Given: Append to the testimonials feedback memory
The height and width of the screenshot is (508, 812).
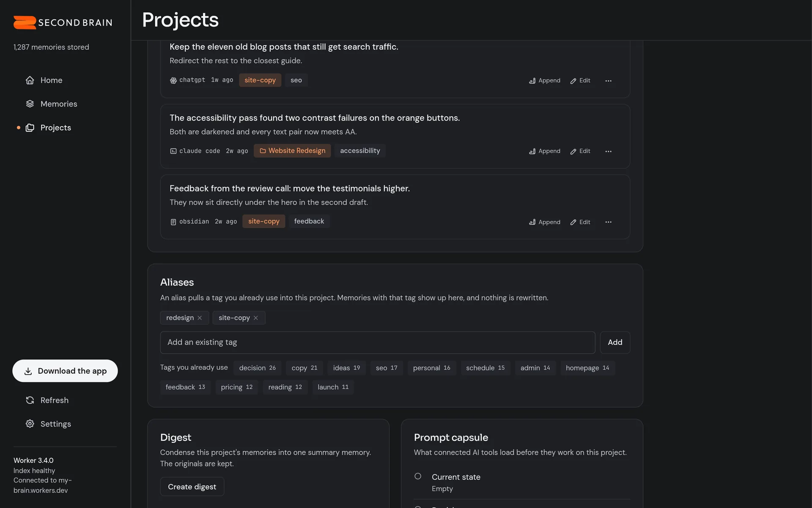Looking at the screenshot, I should click(544, 222).
